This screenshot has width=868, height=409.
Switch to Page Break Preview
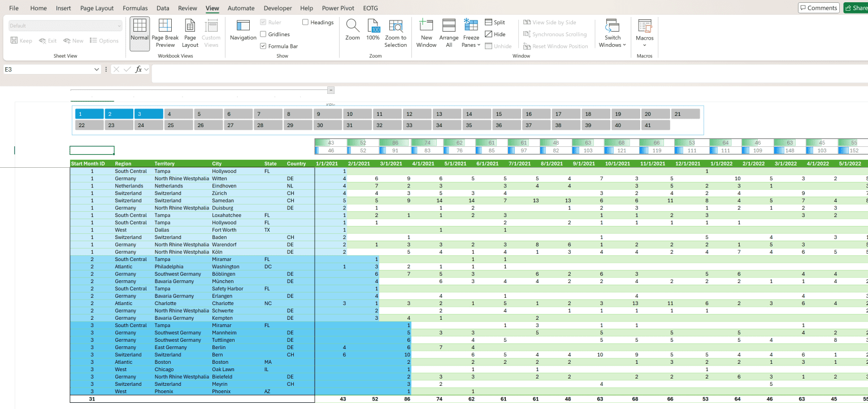point(164,32)
